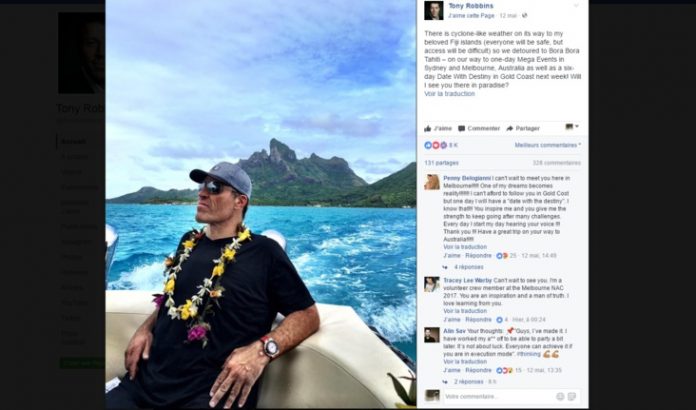Open the comment-as identity selector dropdown

(x=572, y=127)
